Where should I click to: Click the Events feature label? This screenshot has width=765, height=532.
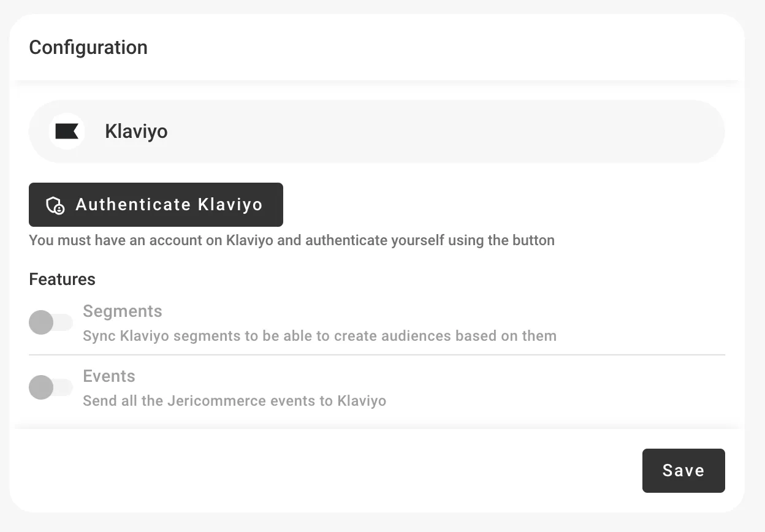pos(109,376)
